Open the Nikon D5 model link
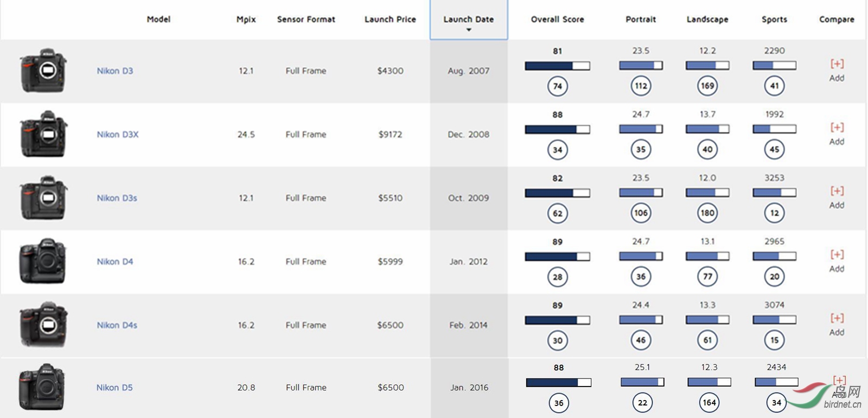Image resolution: width=868 pixels, height=418 pixels. point(114,388)
